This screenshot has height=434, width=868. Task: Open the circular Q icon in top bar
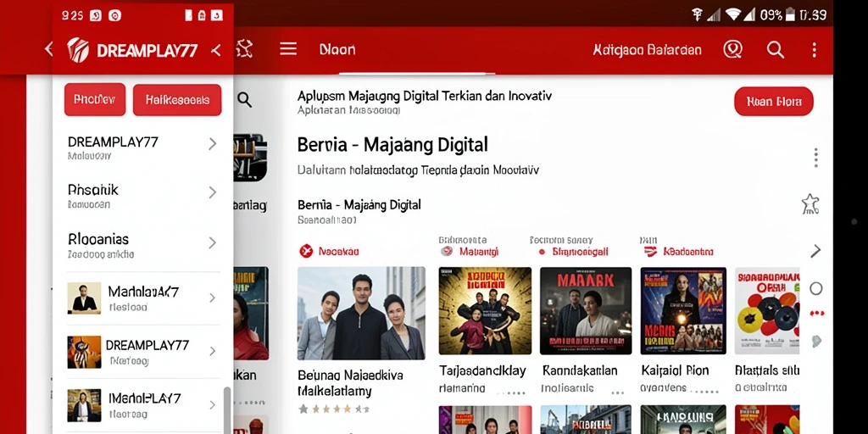732,50
